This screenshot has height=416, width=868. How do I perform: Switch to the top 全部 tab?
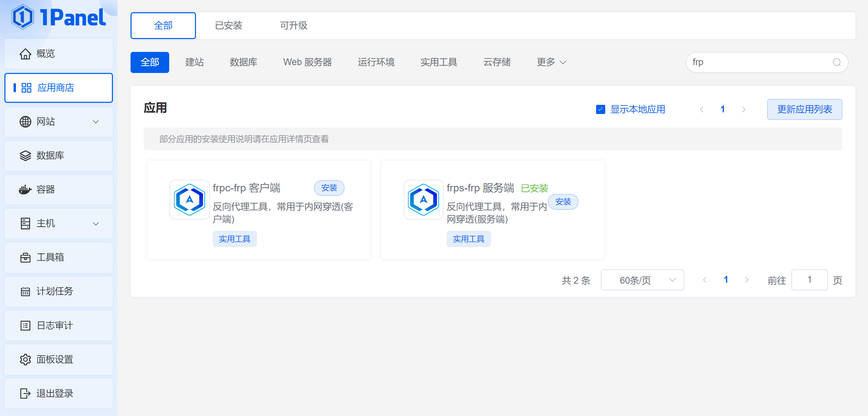pos(163,25)
